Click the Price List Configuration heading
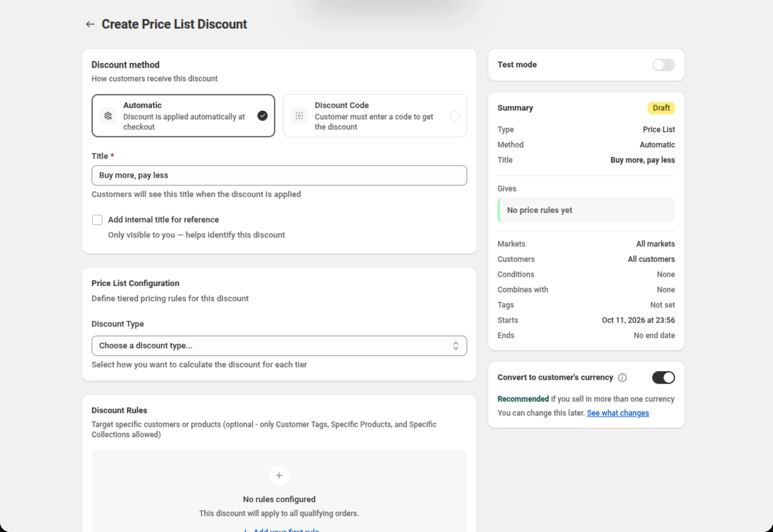Image resolution: width=773 pixels, height=532 pixels. click(135, 283)
